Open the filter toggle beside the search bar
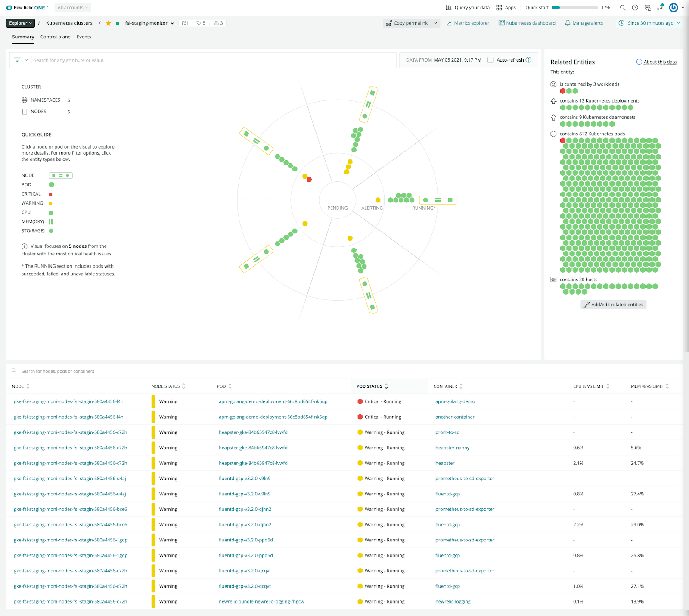The image size is (689, 616). (20, 60)
